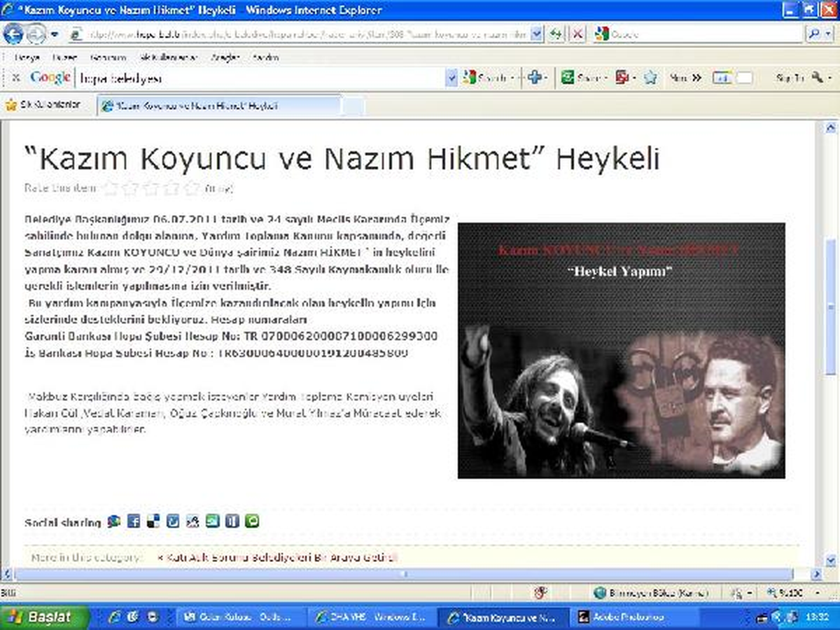Click the Başlat start button
This screenshot has width=840, height=630.
(45, 617)
